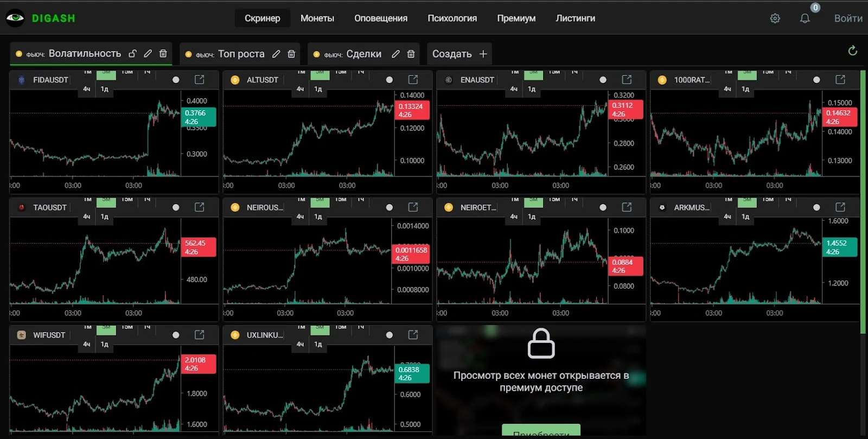Screen dimensions: 868x439
Task: Click the Создать button to add a filter
Action: coord(459,54)
